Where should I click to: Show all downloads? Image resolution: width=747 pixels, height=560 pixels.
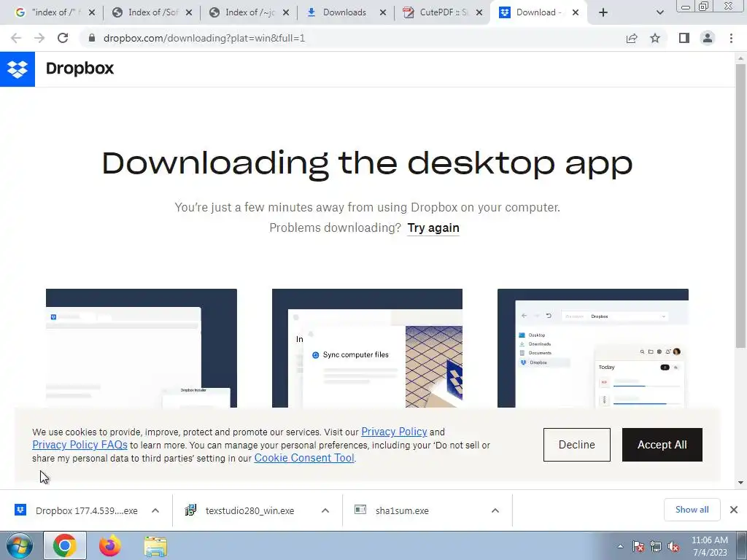pos(692,510)
